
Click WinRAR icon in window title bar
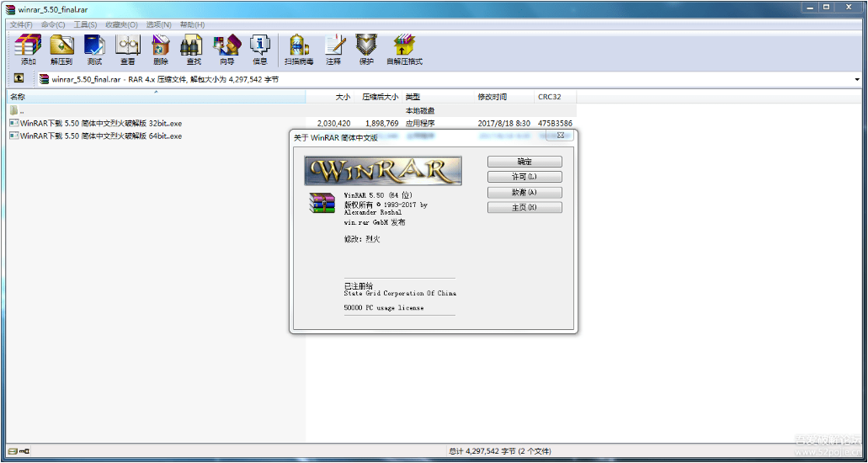10,9
